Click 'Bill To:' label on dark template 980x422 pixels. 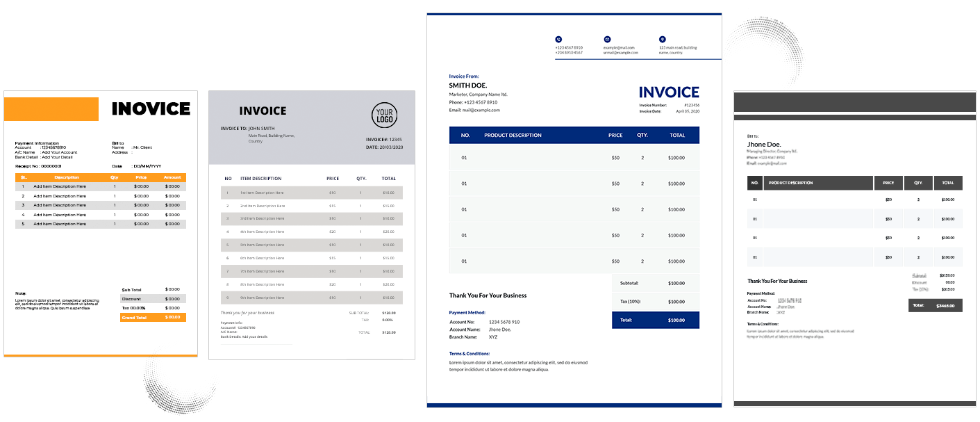[x=753, y=136]
